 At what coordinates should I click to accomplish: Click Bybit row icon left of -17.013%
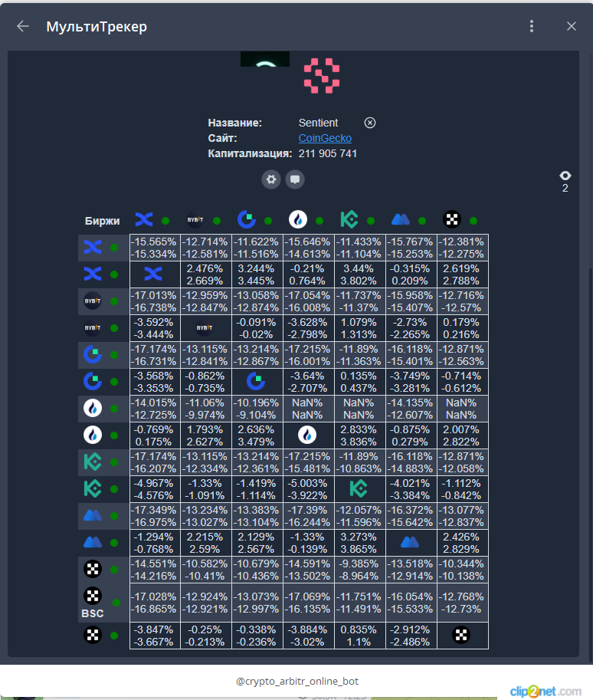pos(93,301)
